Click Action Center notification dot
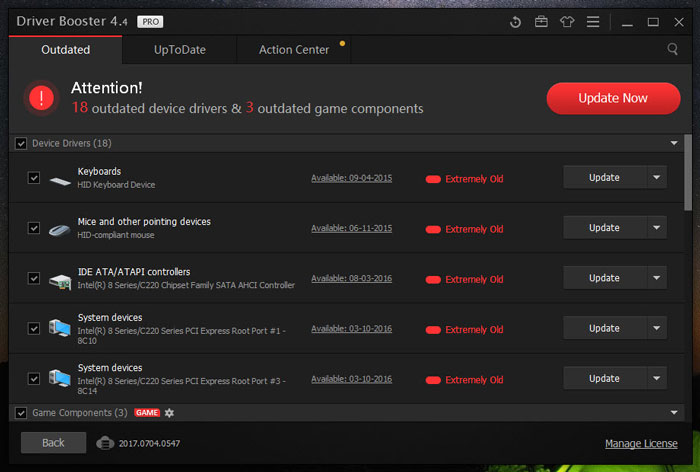The width and height of the screenshot is (700, 472). tap(342, 43)
